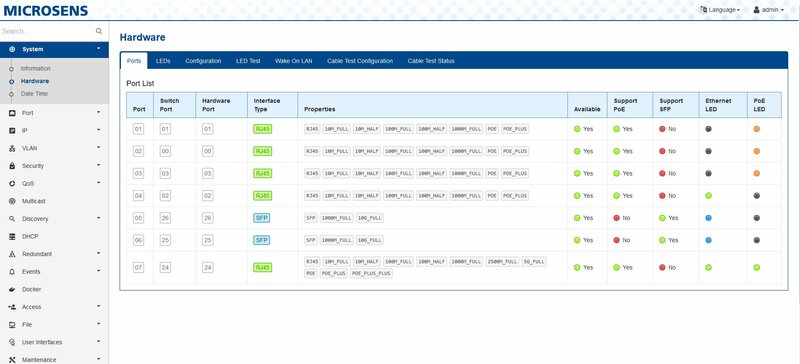Screen dimensions: 800x364
Task: Open the Docker whale icon menu item
Action: 12,289
